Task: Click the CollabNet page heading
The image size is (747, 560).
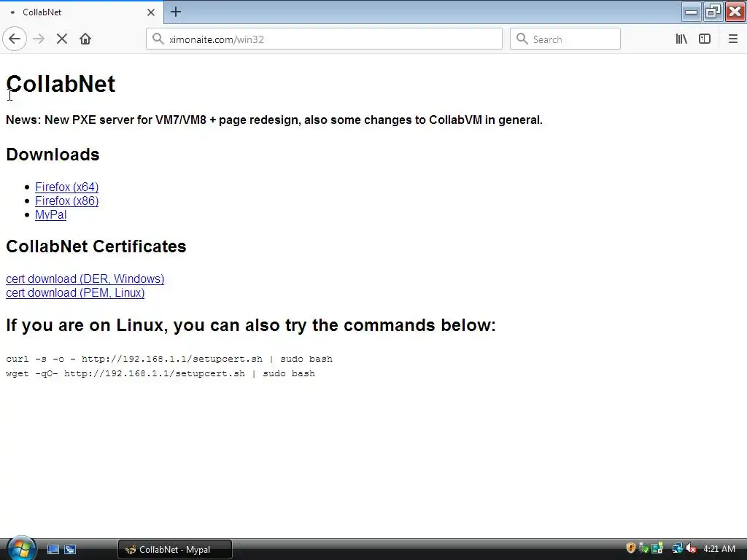Action: coord(61,85)
